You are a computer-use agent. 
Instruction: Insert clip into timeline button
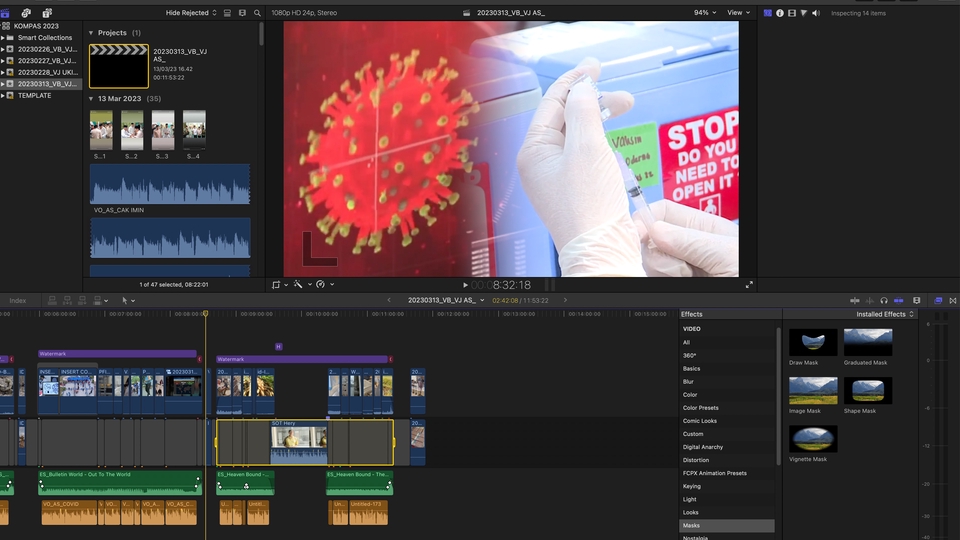click(67, 301)
